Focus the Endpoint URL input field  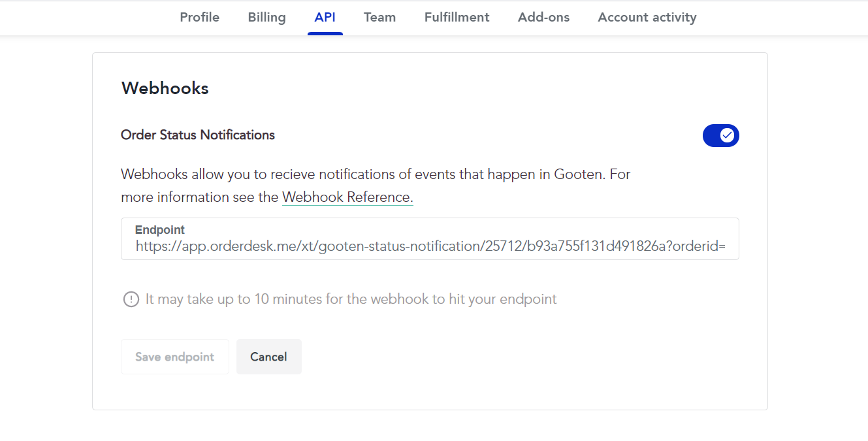[x=430, y=239]
